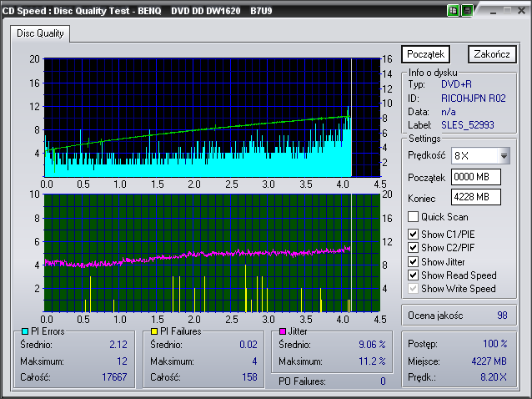This screenshot has width=532, height=399.
Task: Minimize the CD Speed window
Action: click(x=493, y=11)
